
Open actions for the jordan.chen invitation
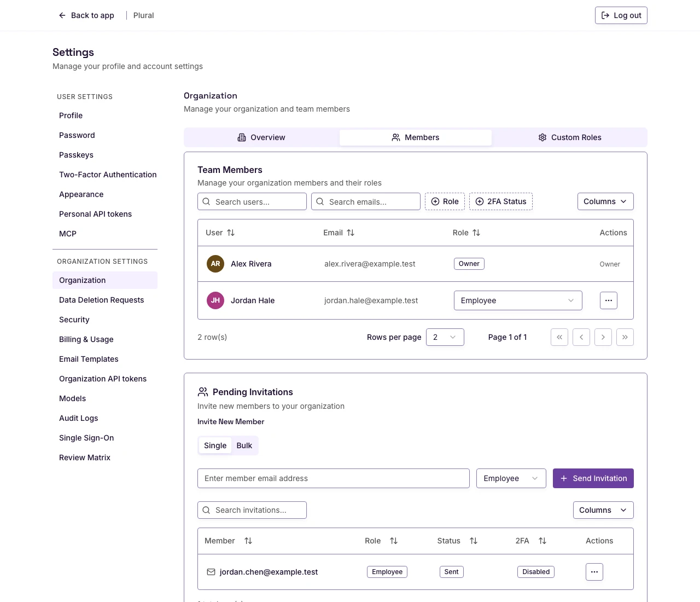point(594,572)
